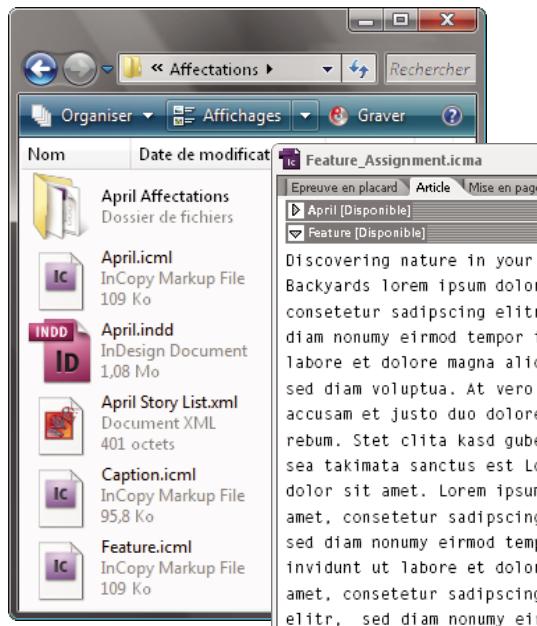Click the Refresh button beside address bar
537x626 pixels.
359,69
